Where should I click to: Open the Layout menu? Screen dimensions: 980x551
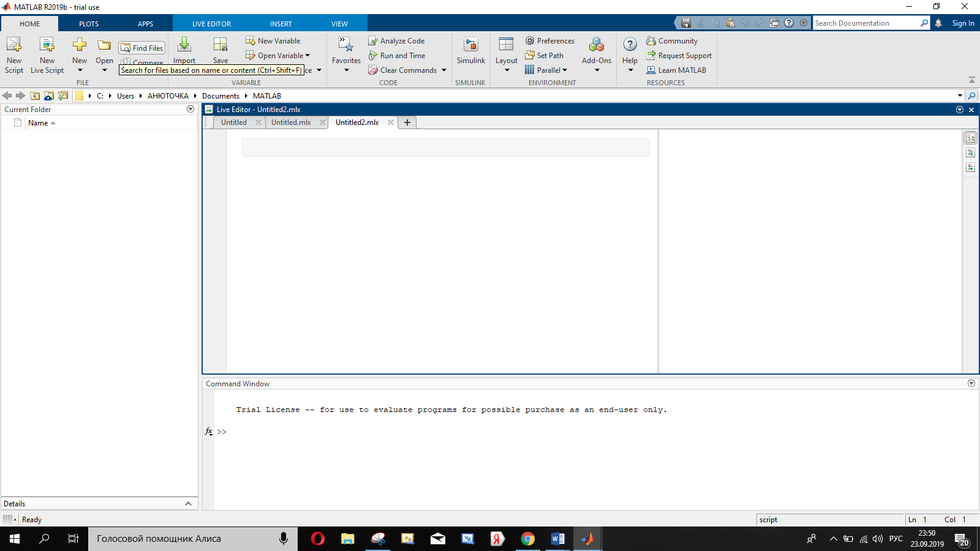[x=507, y=54]
